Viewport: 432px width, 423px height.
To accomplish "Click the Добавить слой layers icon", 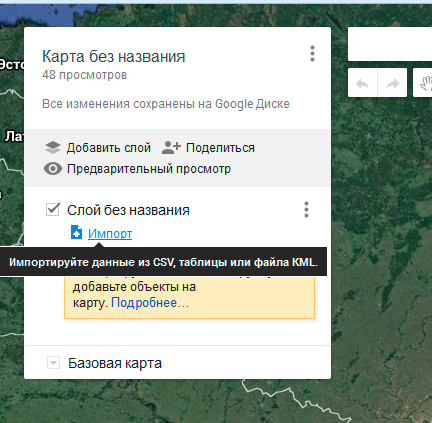I will (x=53, y=147).
